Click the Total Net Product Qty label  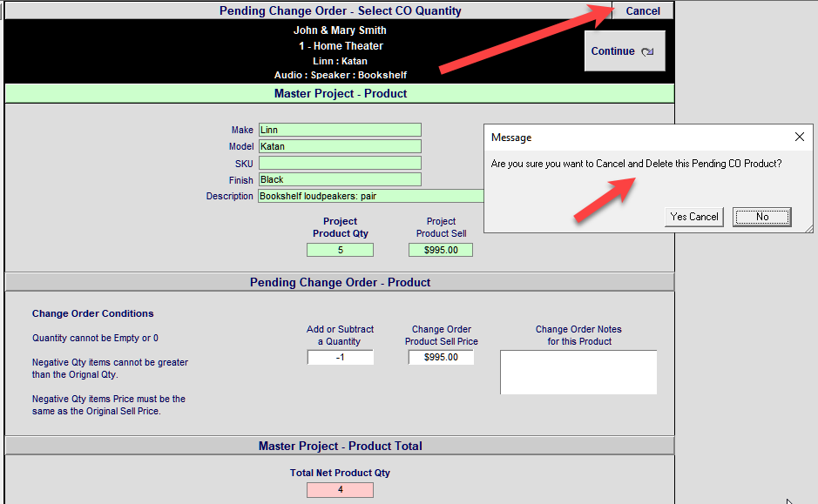340,473
